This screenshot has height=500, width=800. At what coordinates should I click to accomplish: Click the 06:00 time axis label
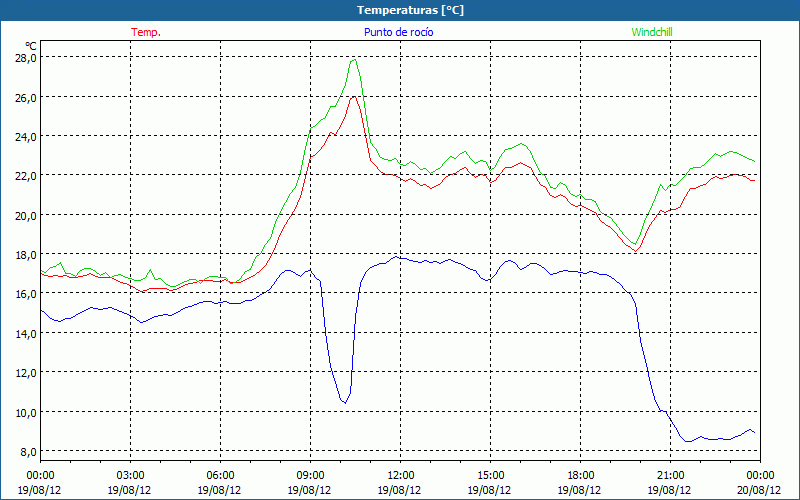(x=220, y=476)
